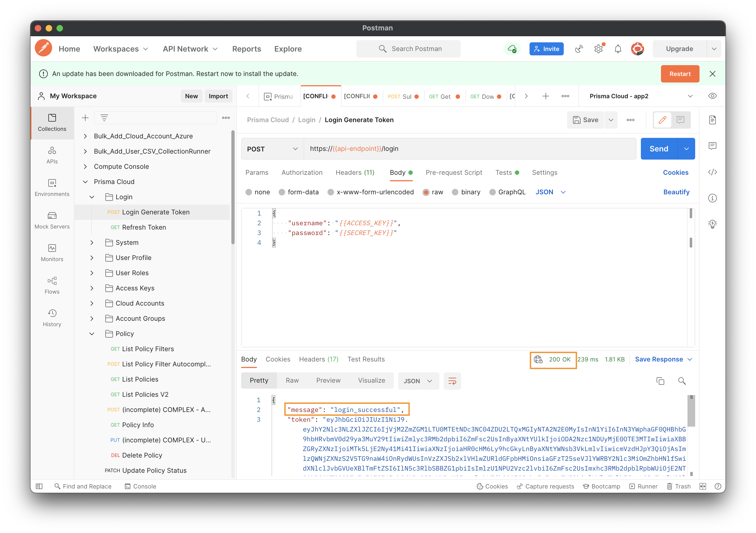
Task: Click the Save Response link
Action: [659, 359]
